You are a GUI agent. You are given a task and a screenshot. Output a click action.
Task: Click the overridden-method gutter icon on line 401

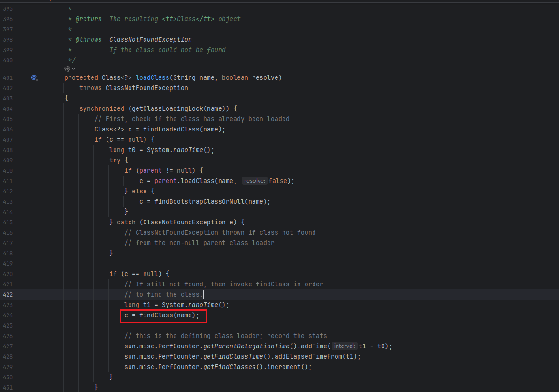click(34, 78)
